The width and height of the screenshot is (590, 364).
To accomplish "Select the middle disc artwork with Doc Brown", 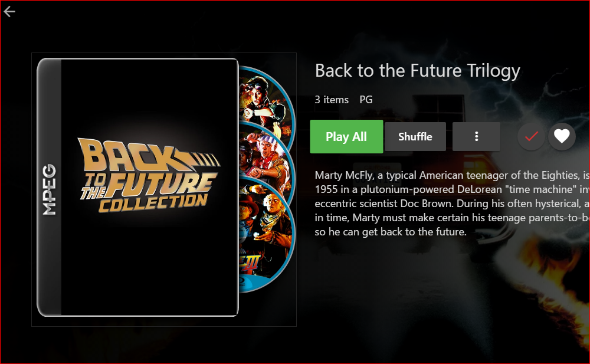I will [267, 155].
